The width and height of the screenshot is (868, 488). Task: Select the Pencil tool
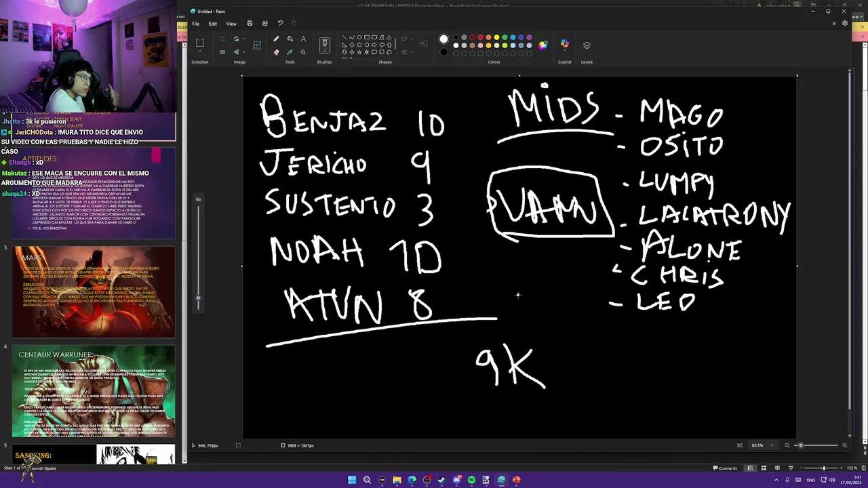coord(276,39)
